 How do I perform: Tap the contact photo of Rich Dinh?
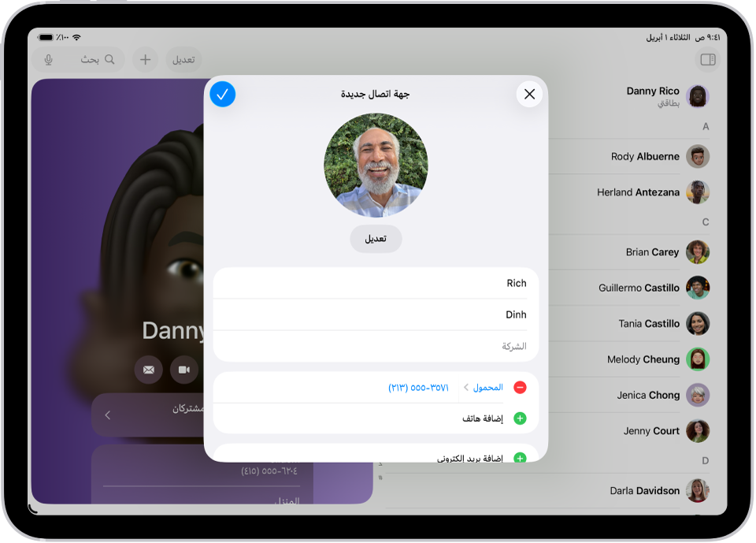coord(376,165)
